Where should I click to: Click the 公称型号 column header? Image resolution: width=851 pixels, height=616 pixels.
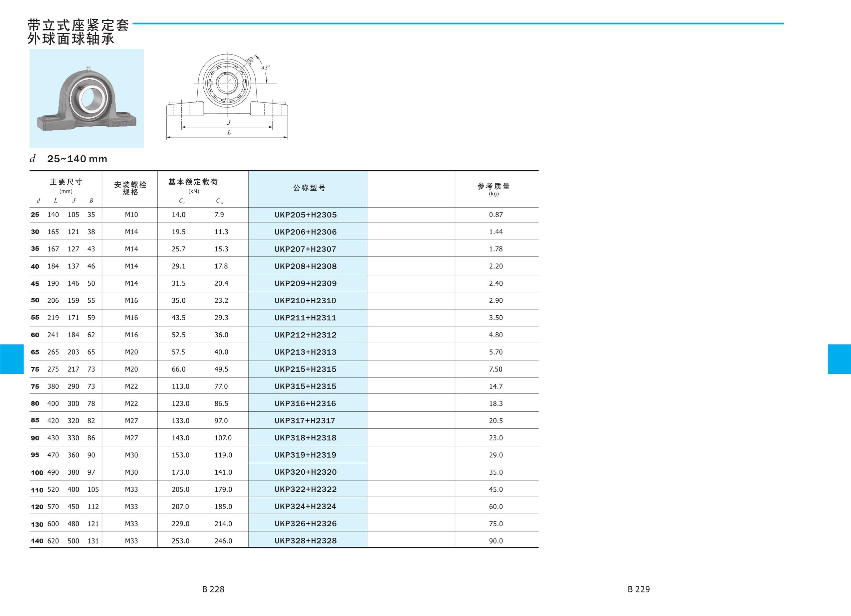coord(309,188)
